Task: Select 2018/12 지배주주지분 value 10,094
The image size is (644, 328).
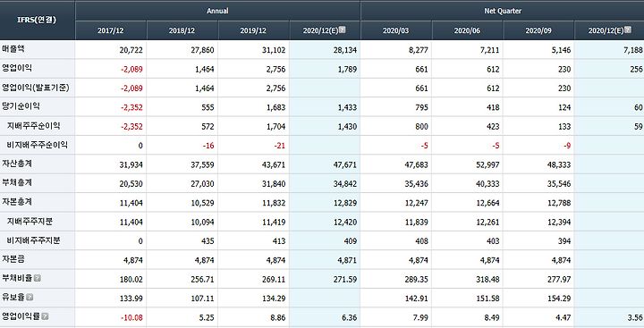Action: coord(202,223)
